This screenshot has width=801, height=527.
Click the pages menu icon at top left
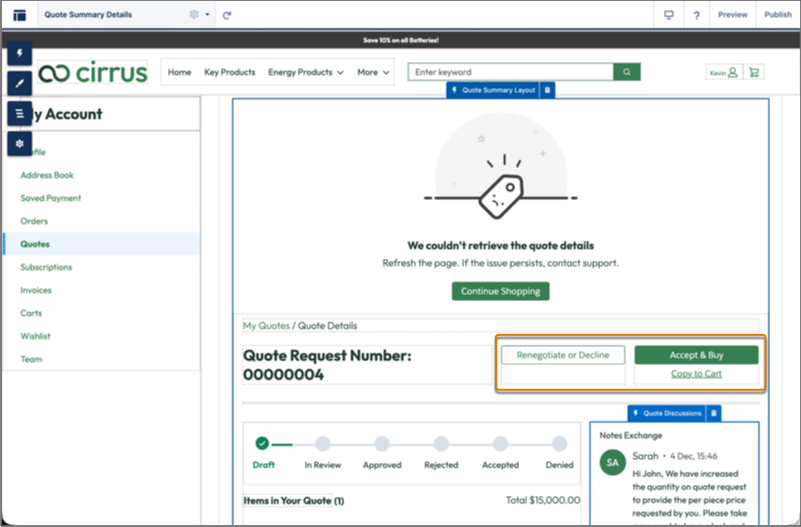pos(19,15)
